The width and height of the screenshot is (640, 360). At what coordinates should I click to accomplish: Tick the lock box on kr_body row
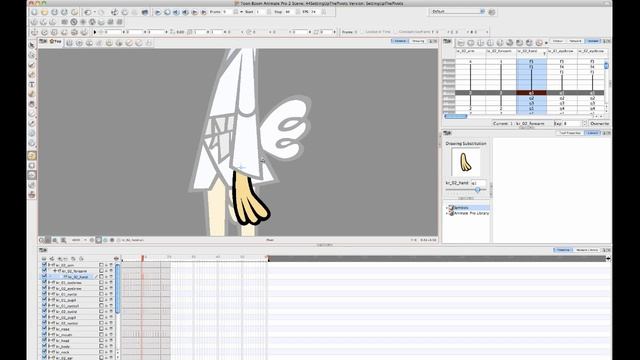coord(101,346)
